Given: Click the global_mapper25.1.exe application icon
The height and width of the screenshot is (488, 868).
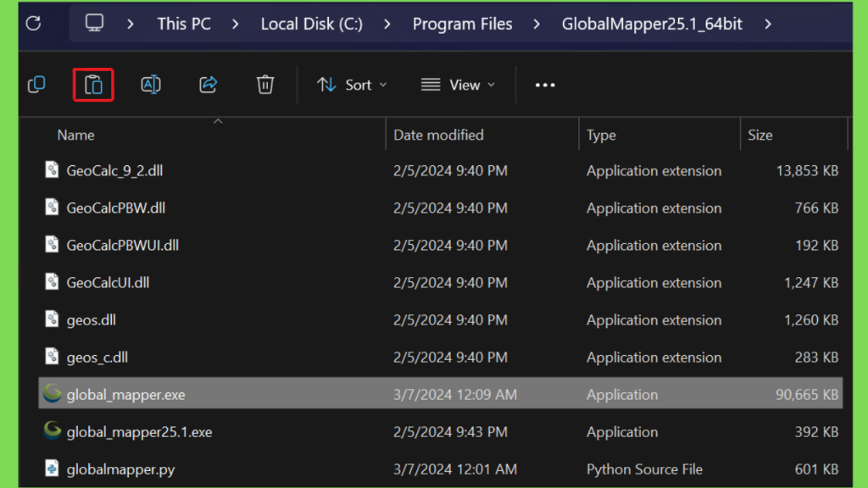Looking at the screenshot, I should pos(53,431).
